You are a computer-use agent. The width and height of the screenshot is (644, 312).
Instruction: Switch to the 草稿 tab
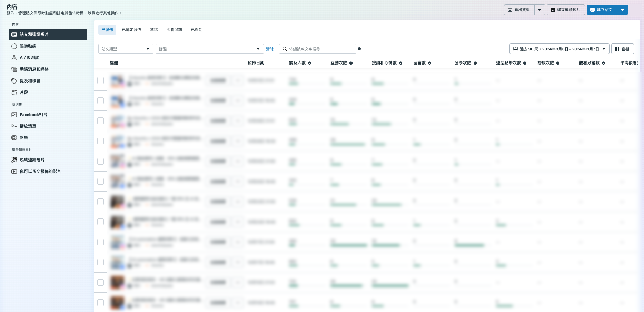pos(154,30)
